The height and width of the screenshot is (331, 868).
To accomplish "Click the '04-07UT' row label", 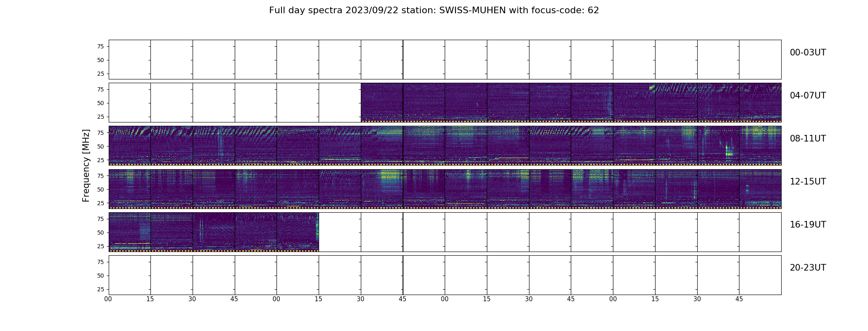I will [x=808, y=96].
